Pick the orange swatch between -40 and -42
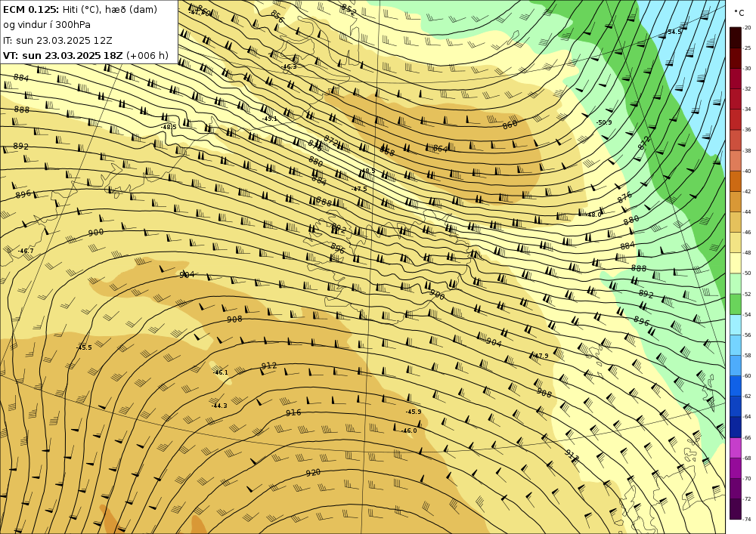 [736, 181]
